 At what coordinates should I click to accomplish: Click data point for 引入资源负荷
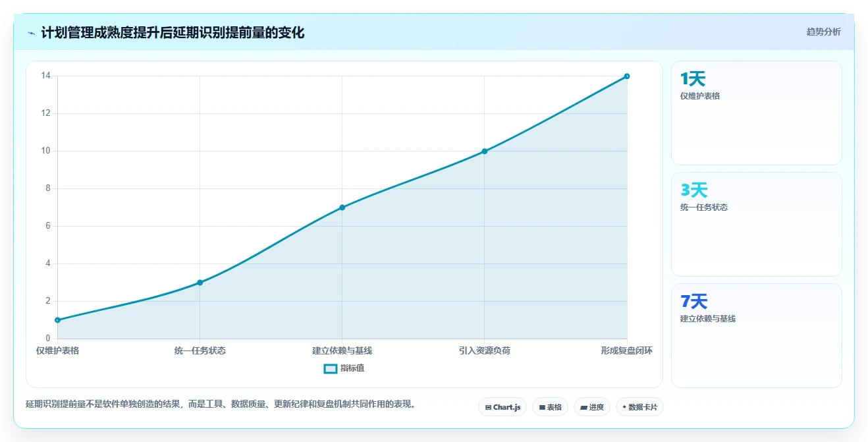[485, 152]
